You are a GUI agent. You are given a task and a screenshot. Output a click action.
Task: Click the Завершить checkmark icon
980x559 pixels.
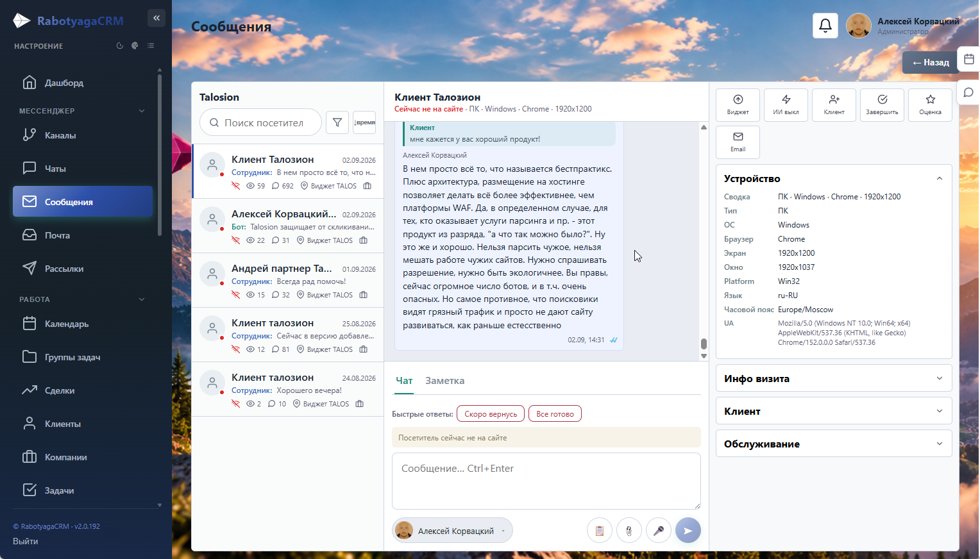pos(883,104)
